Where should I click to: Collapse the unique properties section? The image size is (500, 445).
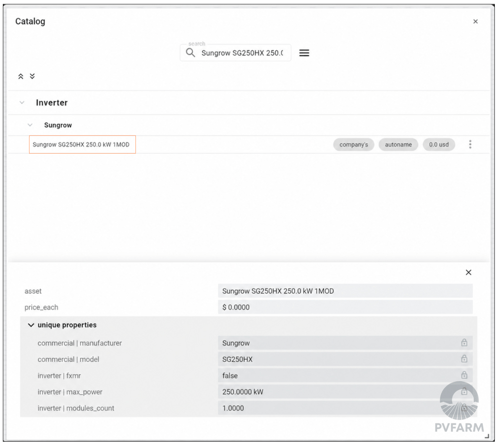click(31, 325)
